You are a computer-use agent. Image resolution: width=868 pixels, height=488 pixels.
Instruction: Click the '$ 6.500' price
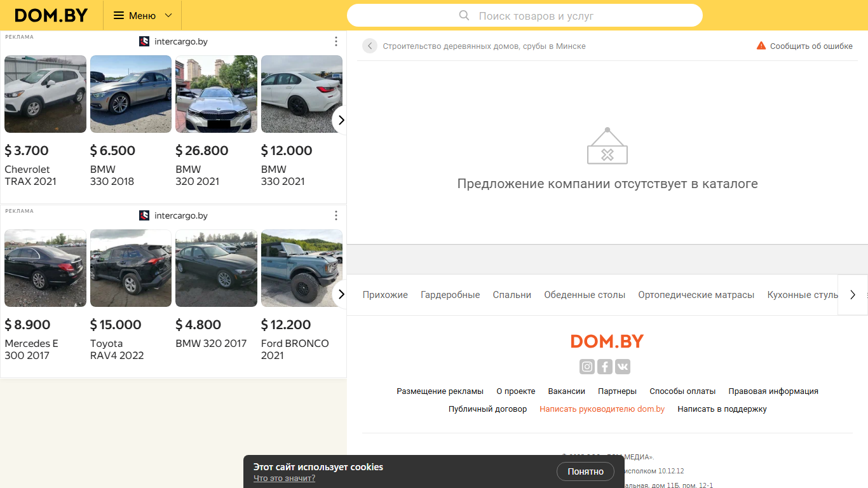pyautogui.click(x=112, y=151)
